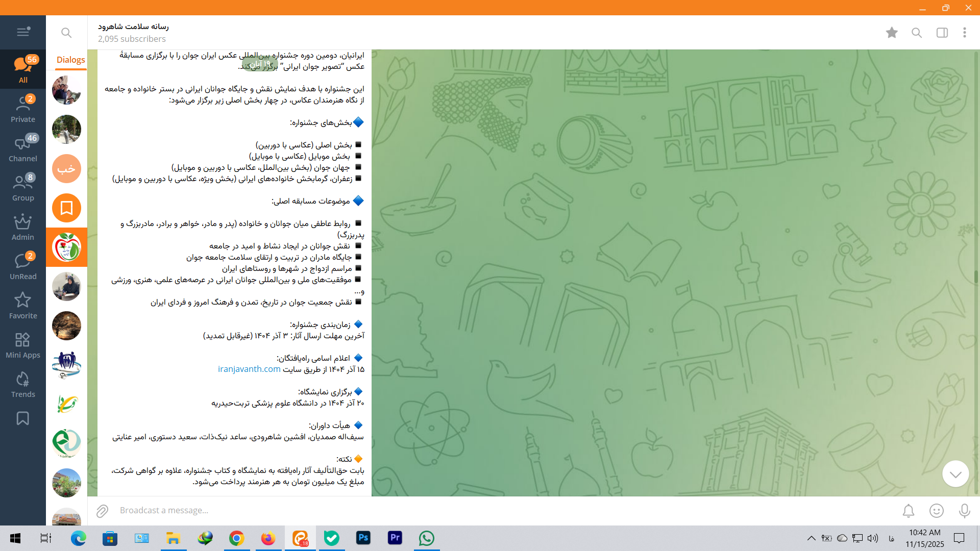Toggle silent broadcast bell icon
Viewport: 980px width, 551px height.
(908, 511)
